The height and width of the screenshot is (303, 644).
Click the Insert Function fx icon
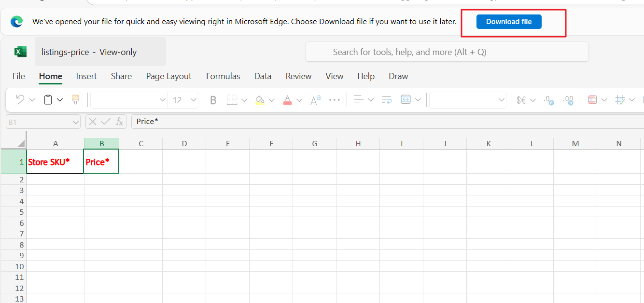(x=119, y=122)
